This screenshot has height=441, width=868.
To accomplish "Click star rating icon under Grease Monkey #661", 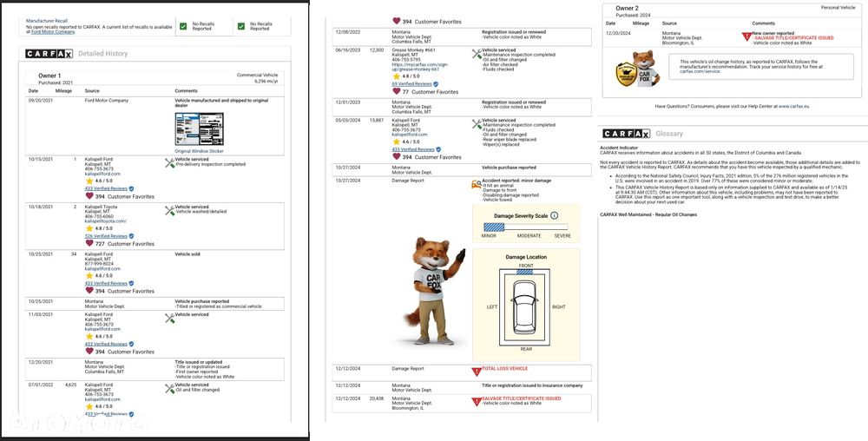I will 396,76.
